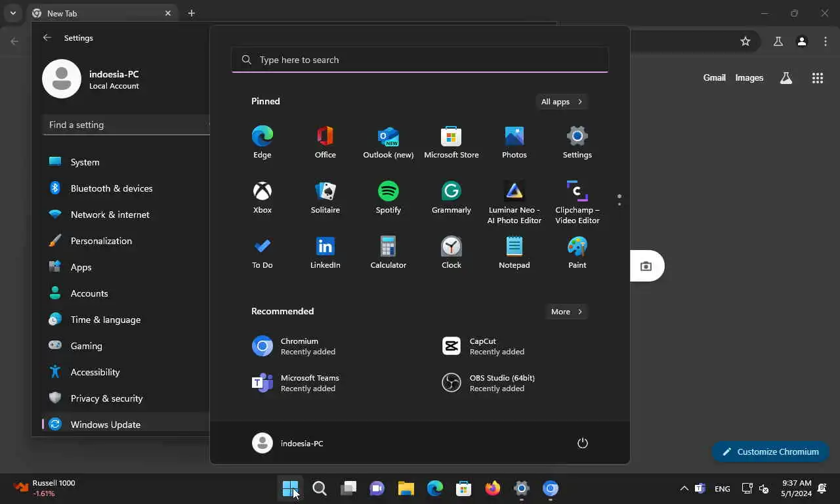This screenshot has width=840, height=504.
Task: Open tab search dropdown arrow
Action: (x=12, y=13)
